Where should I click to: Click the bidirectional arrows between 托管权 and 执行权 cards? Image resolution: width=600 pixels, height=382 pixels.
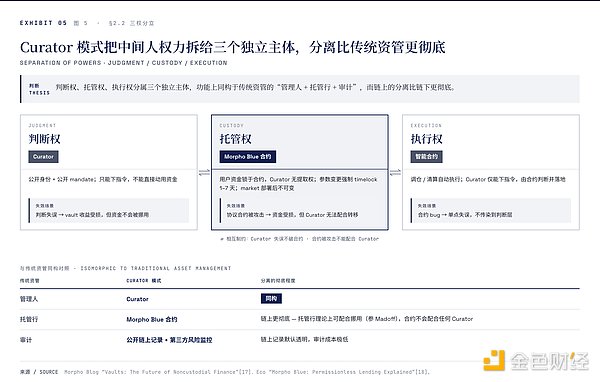click(x=395, y=173)
